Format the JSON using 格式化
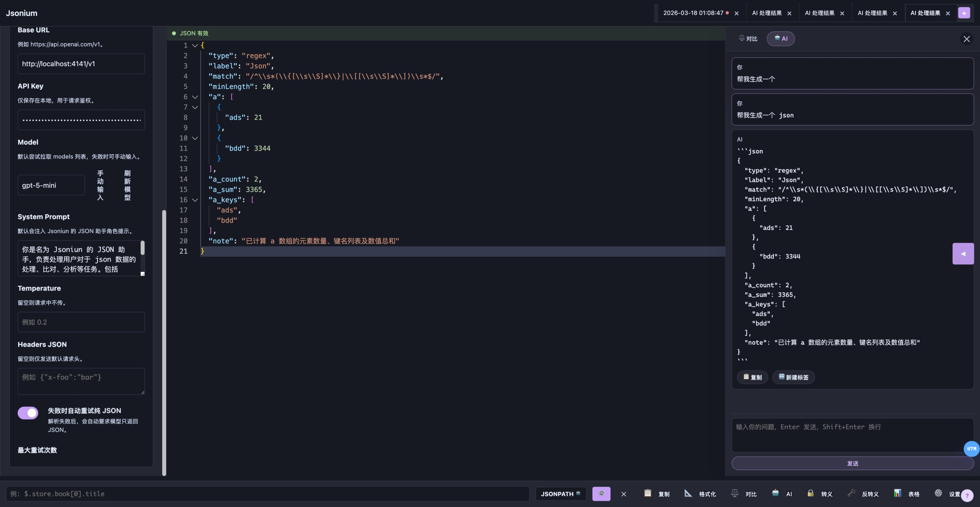Image resolution: width=980 pixels, height=507 pixels. pos(700,494)
